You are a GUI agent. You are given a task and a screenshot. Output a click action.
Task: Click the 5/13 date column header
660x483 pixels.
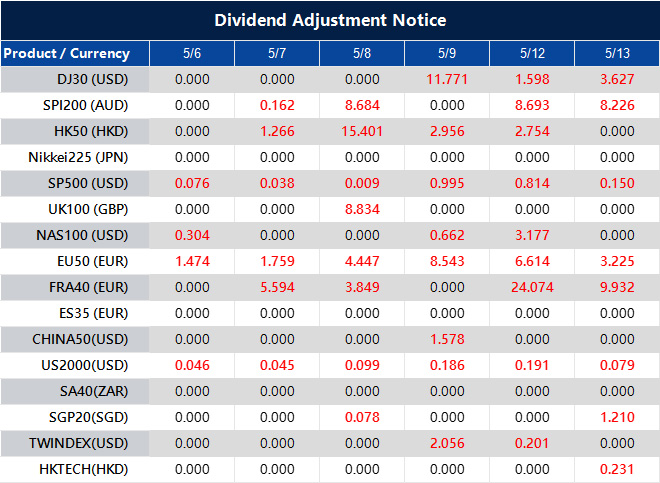tap(617, 53)
